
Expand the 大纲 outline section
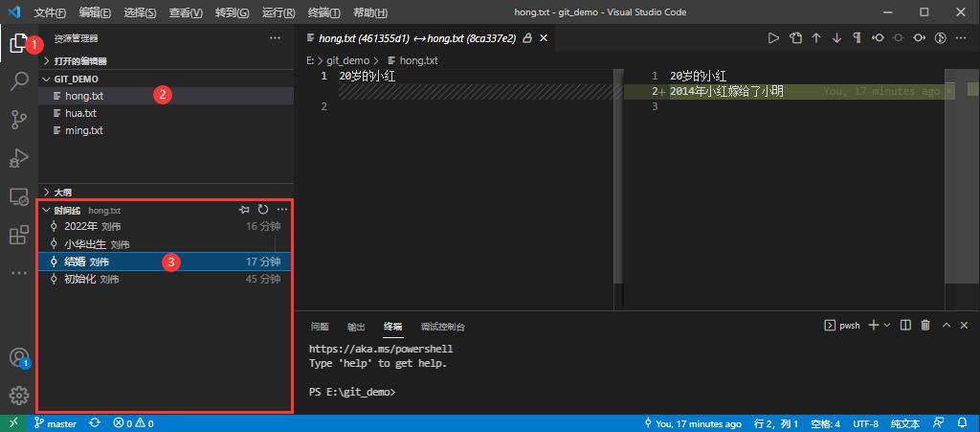(x=46, y=192)
